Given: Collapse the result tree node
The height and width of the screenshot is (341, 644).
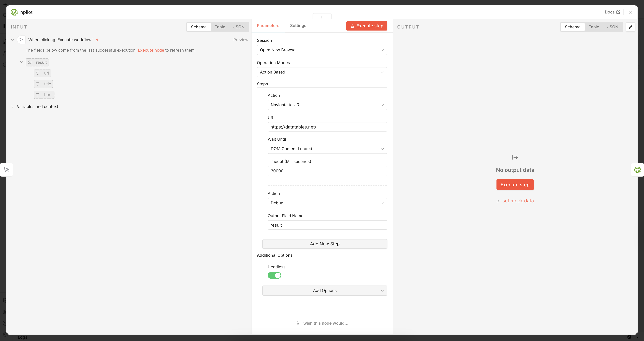Looking at the screenshot, I should click(22, 62).
